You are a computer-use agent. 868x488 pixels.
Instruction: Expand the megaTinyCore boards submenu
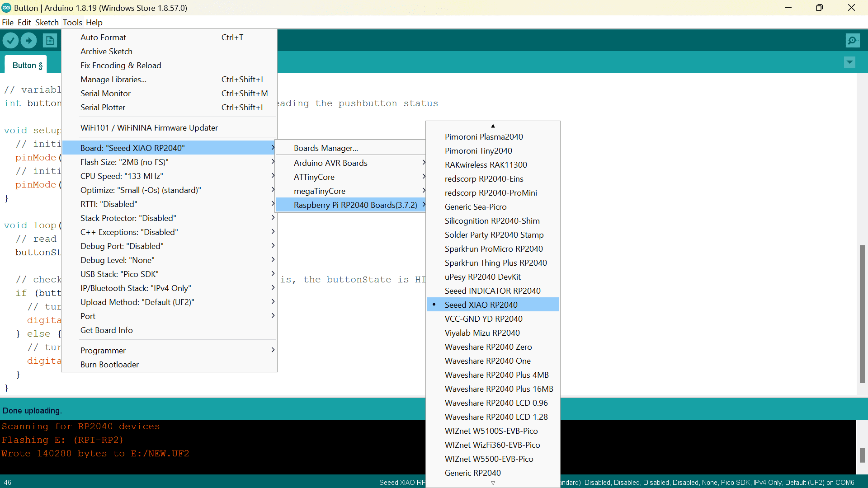click(x=351, y=191)
